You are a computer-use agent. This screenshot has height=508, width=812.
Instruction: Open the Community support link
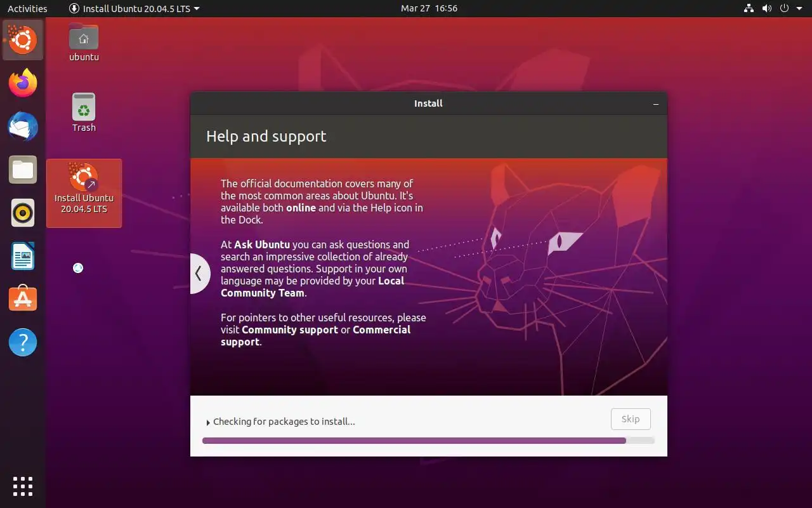[290, 330]
